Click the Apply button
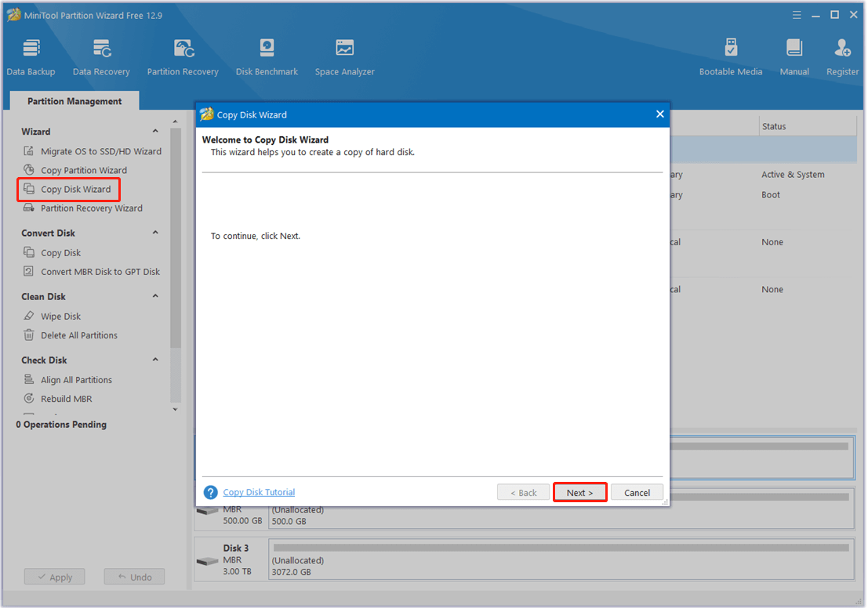Image resolution: width=868 pixels, height=608 pixels. click(55, 577)
